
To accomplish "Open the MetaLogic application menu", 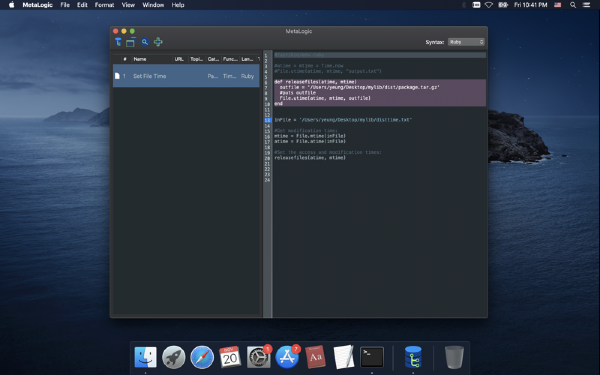I will tap(38, 5).
